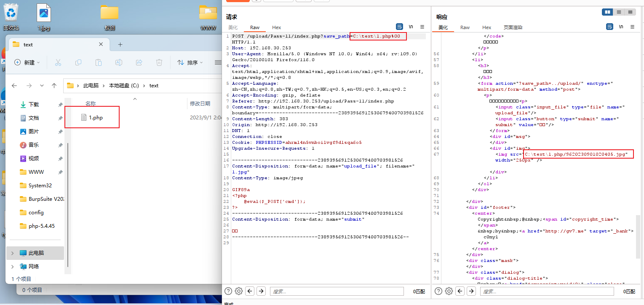
Task: Sort by 名称 column header
Action: click(91, 103)
